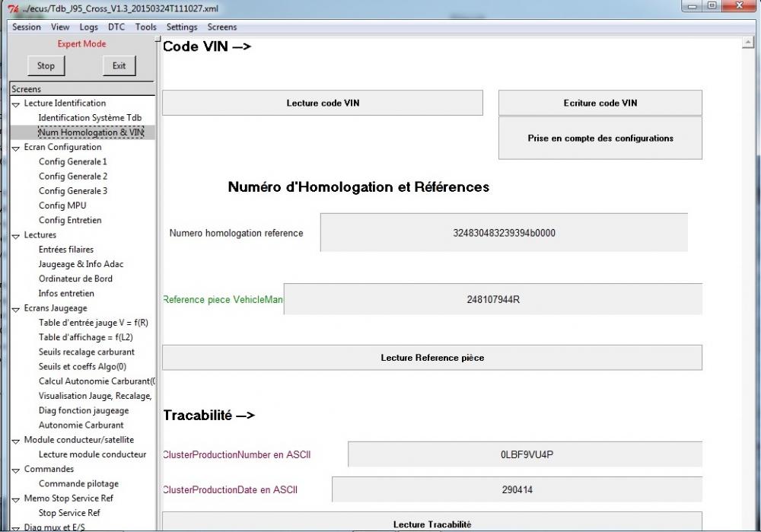761x532 pixels.
Task: Collapse the Ecrans Jaugeage tree node
Action: click(16, 309)
